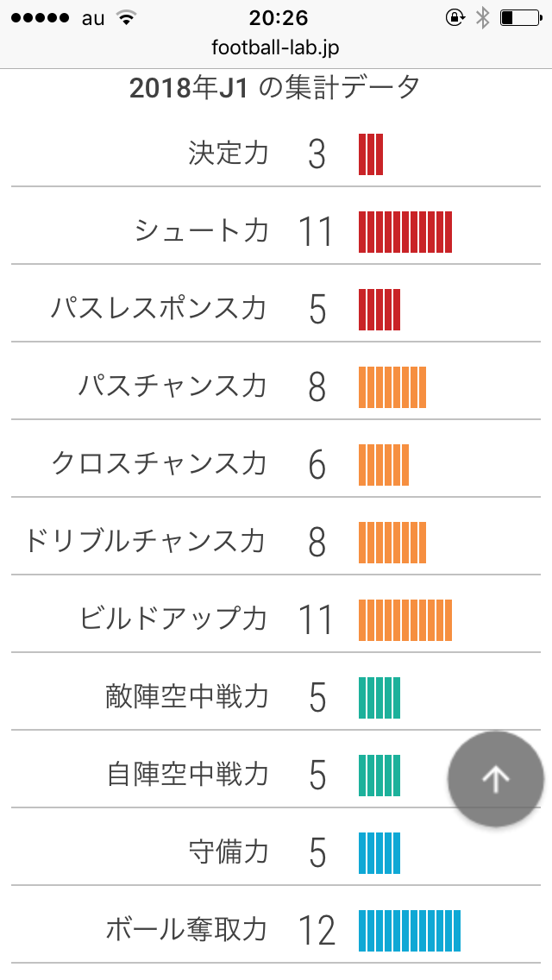Tap the orange bar for パスチャンス力
The height and width of the screenshot is (980, 552).
click(392, 386)
